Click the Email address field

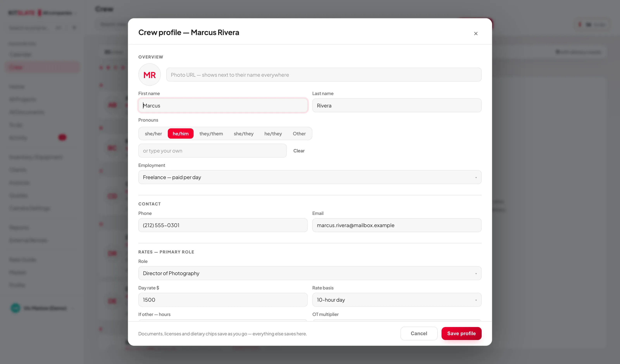397,225
